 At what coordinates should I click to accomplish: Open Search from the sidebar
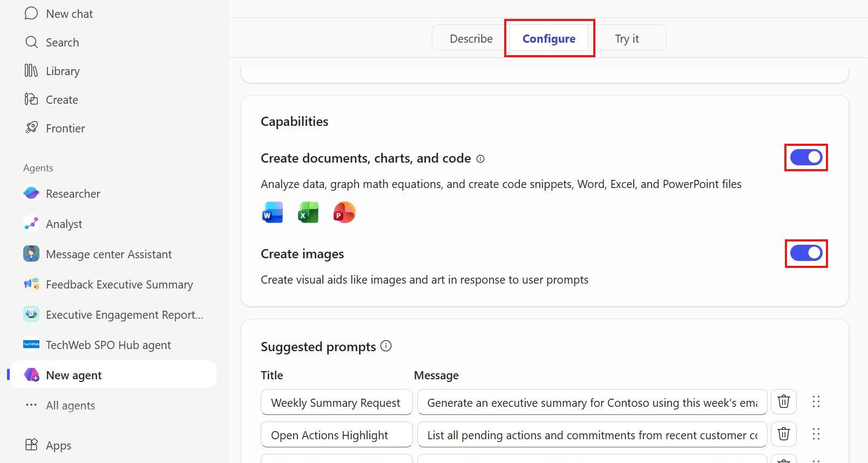63,43
